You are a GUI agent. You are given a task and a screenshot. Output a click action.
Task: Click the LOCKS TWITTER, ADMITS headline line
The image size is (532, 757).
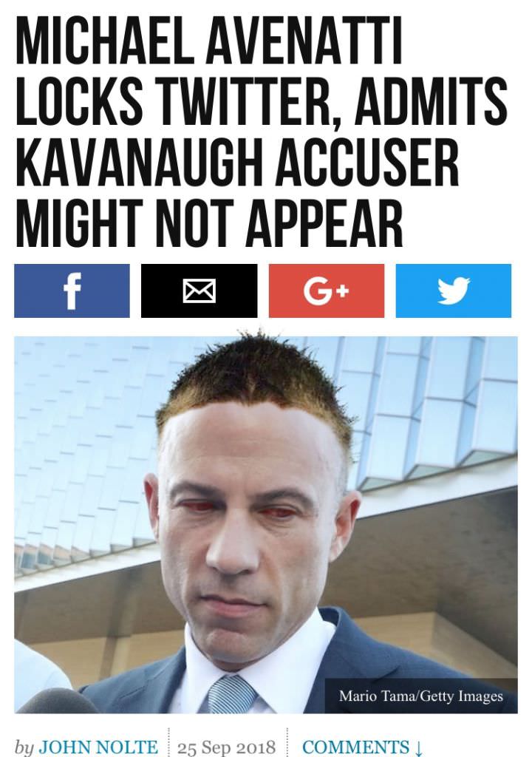coord(261,102)
